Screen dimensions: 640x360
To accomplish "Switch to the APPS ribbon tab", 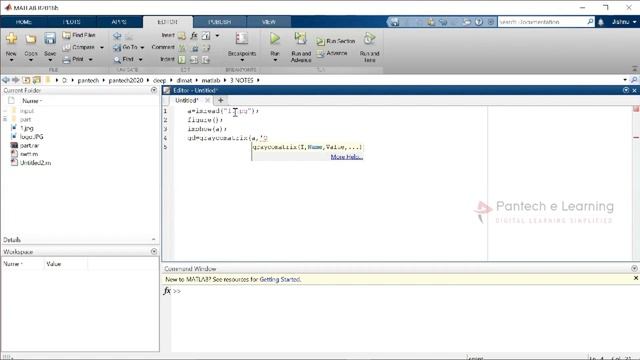I will tap(119, 22).
